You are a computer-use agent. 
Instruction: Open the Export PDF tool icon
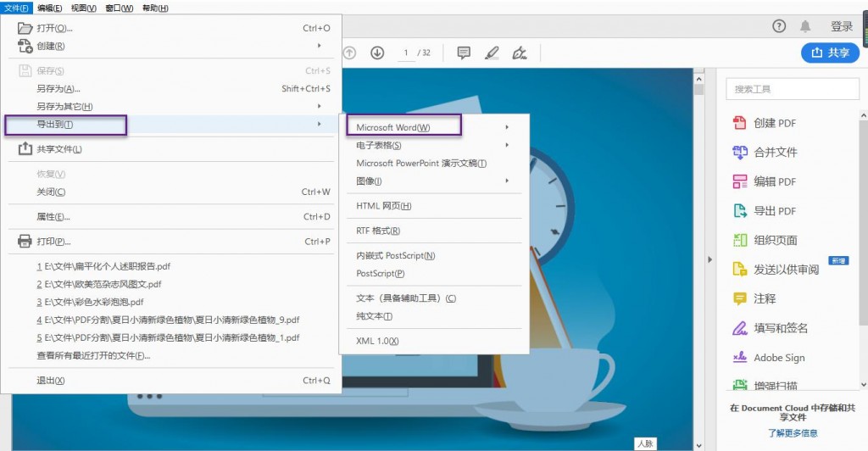[x=739, y=211]
